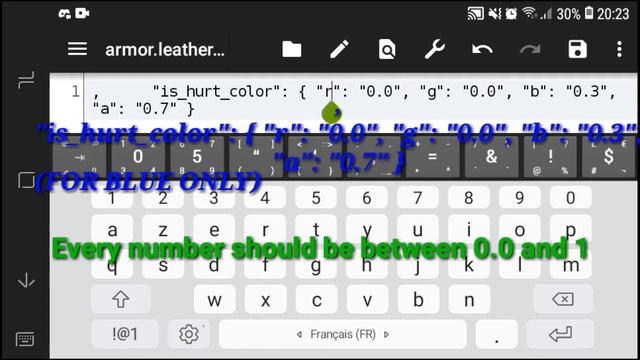640x360 pixels.
Task: Tap the letter u key
Action: coord(418,229)
